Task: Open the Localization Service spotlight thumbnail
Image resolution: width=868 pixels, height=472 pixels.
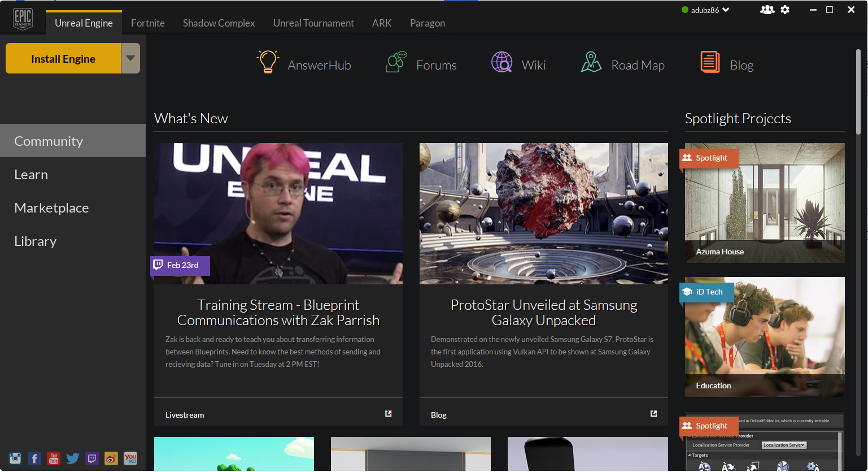Action: [765, 441]
